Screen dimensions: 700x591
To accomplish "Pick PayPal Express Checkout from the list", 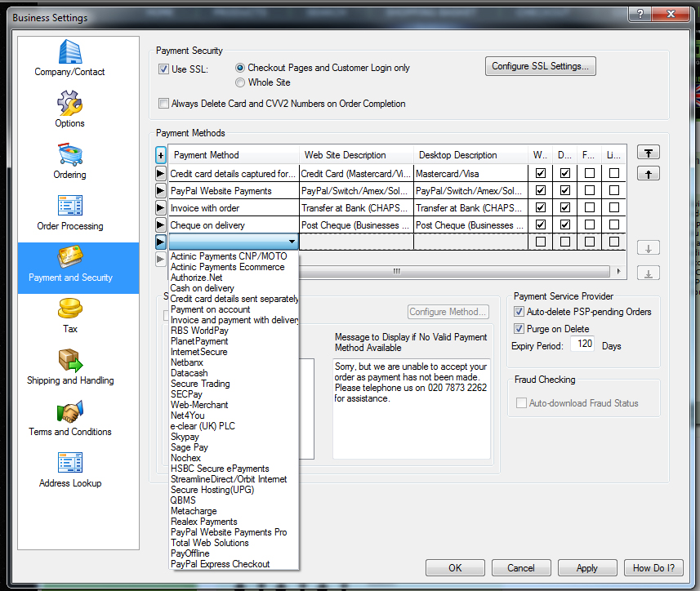I will pyautogui.click(x=220, y=564).
